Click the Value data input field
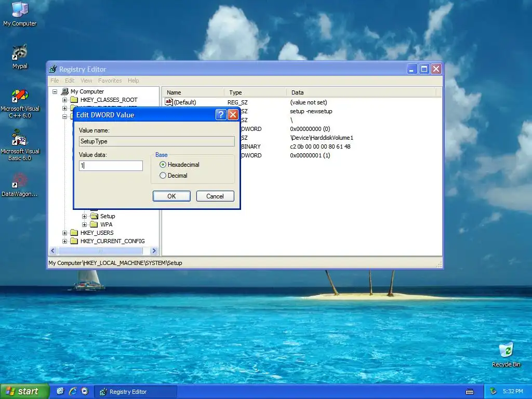 pyautogui.click(x=111, y=166)
